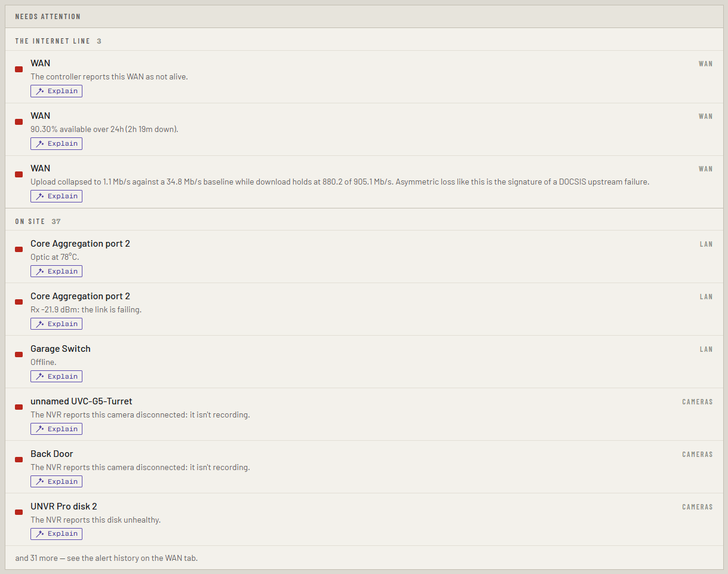The image size is (728, 574).
Task: Click Explain under Optic at 78°C
Action: pyautogui.click(x=56, y=271)
